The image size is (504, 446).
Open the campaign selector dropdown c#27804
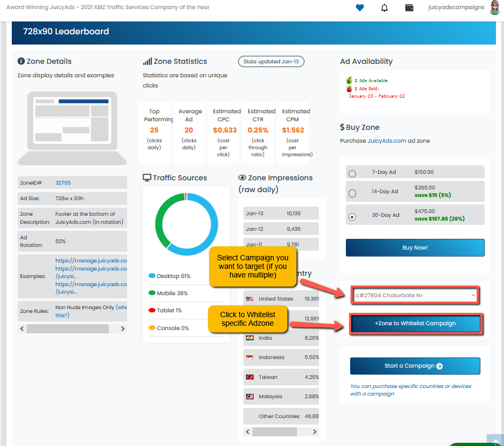415,295
